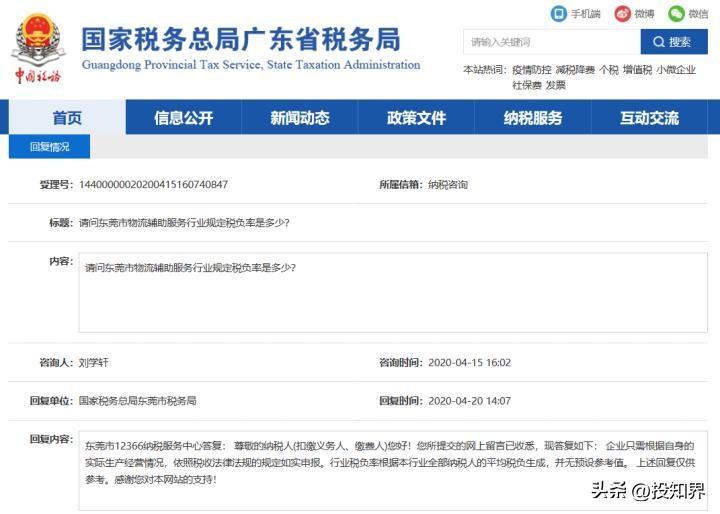Open the 信息公开 navigation menu
Viewport: 720px width, 514px height.
(x=184, y=117)
